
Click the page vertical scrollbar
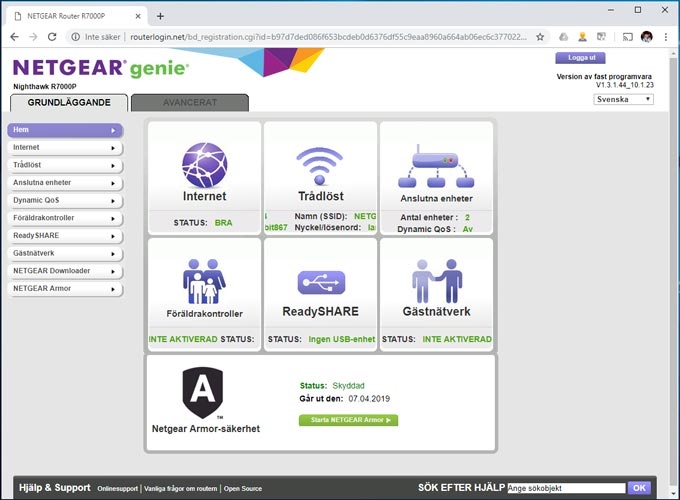pyautogui.click(x=673, y=273)
